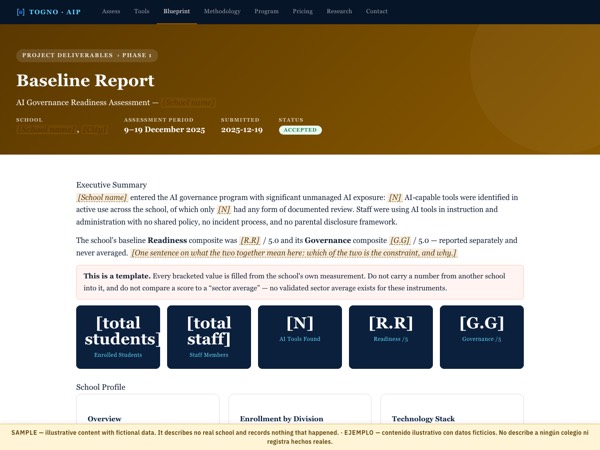Viewport: 600px width, 450px height.
Task: Click the Baseline Report heading
Action: pos(85,81)
